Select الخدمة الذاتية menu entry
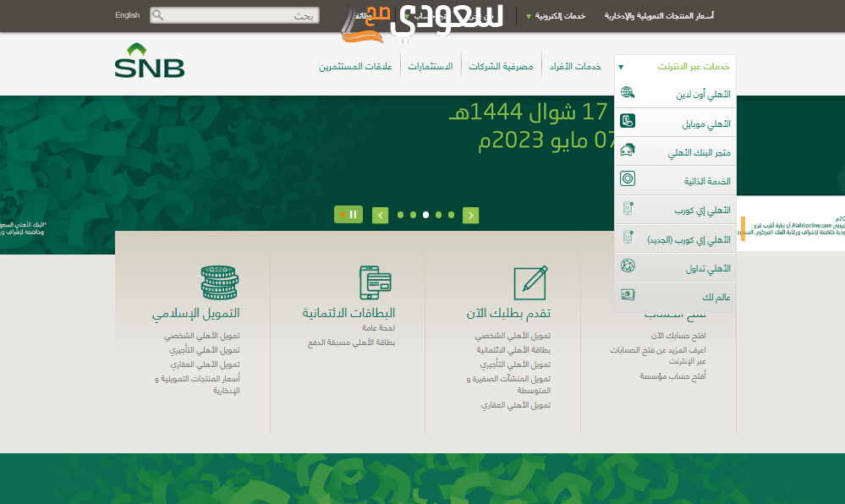 [x=675, y=180]
